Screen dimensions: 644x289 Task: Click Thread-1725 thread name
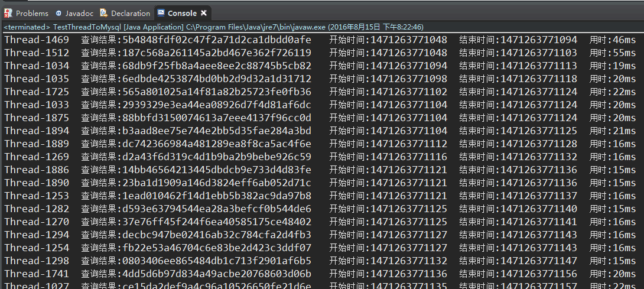37,92
